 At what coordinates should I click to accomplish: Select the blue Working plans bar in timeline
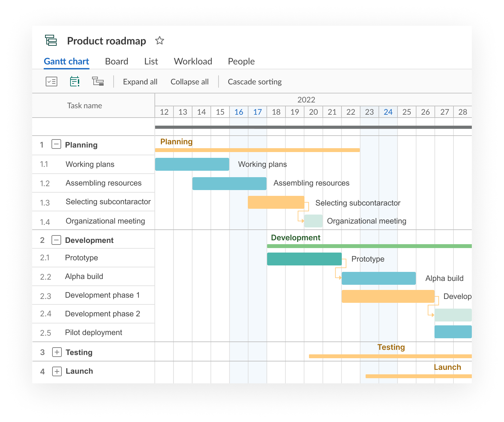click(192, 164)
